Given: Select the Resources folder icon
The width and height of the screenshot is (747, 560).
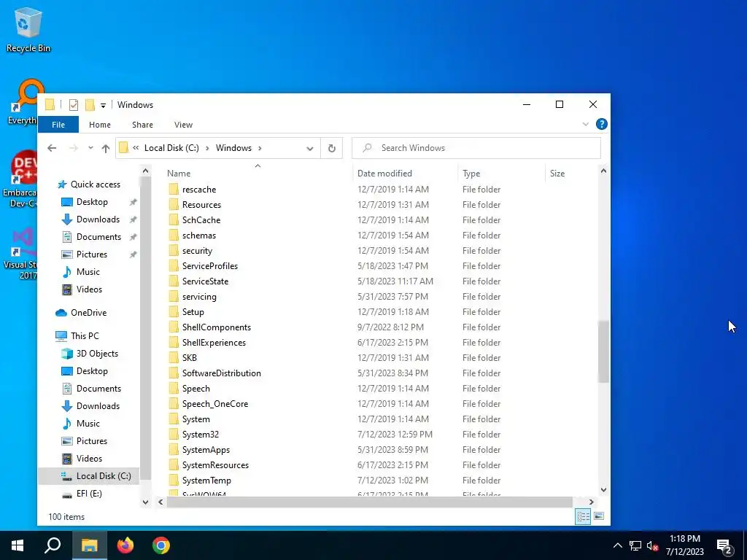Looking at the screenshot, I should click(174, 205).
